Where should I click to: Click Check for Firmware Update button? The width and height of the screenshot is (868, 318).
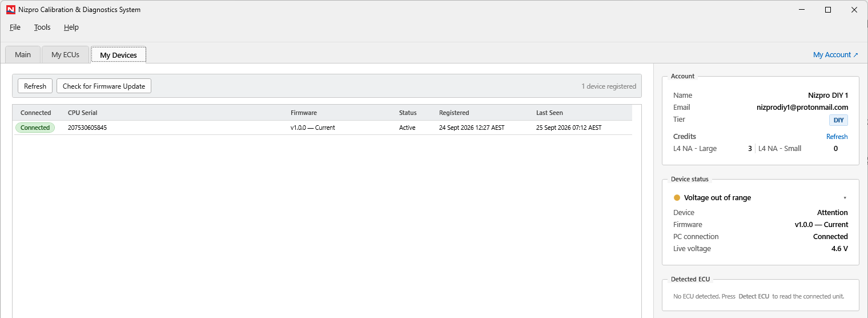click(104, 86)
